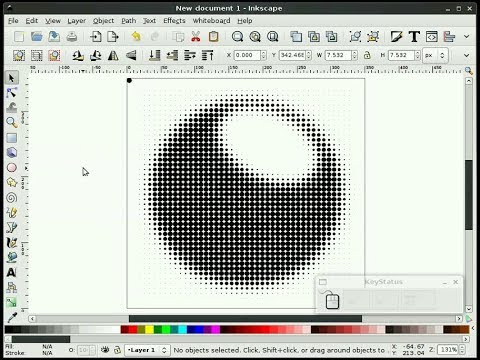480x360 pixels.
Task: Select the Node edit tool
Action: pyautogui.click(x=12, y=93)
